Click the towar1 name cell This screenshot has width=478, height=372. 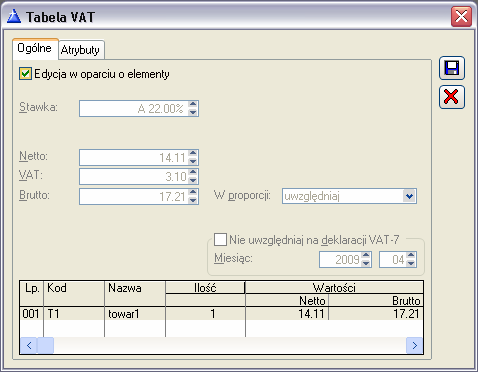[x=135, y=314]
